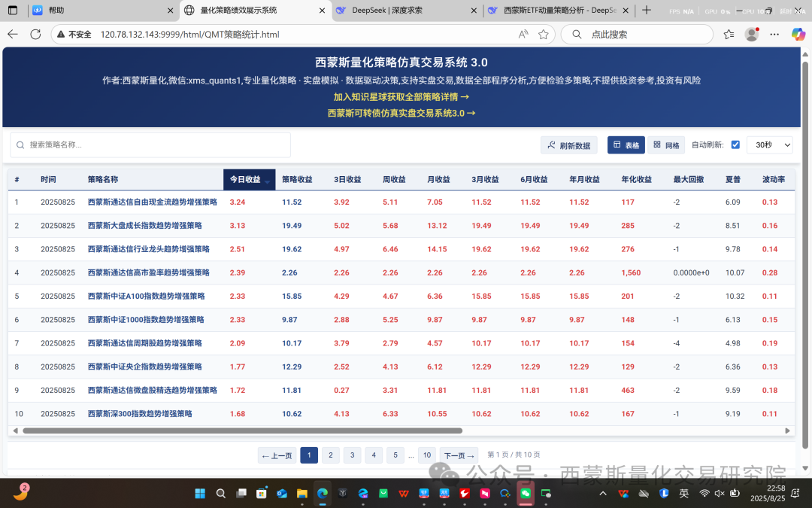Image resolution: width=812 pixels, height=508 pixels.
Task: Click the 上一页 previous page button
Action: [x=277, y=455]
